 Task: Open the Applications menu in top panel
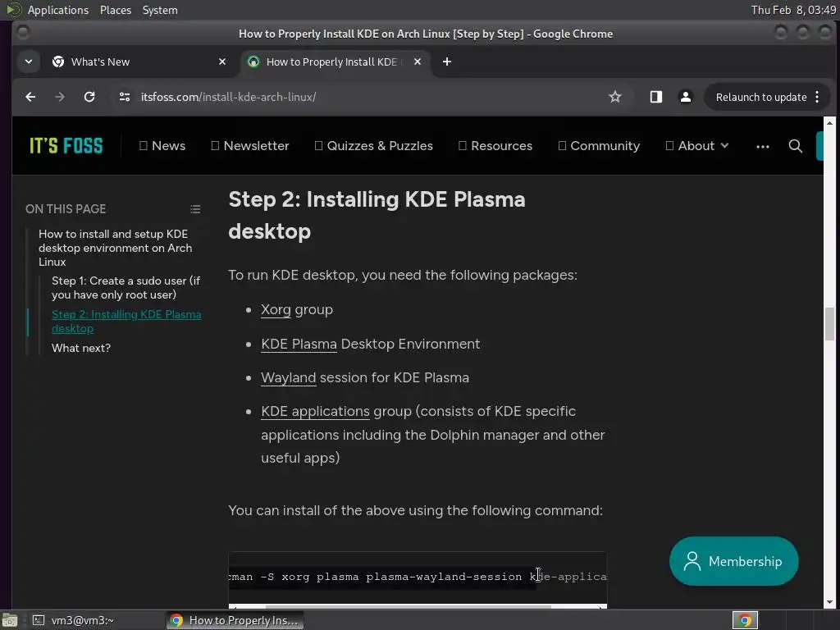pos(58,10)
